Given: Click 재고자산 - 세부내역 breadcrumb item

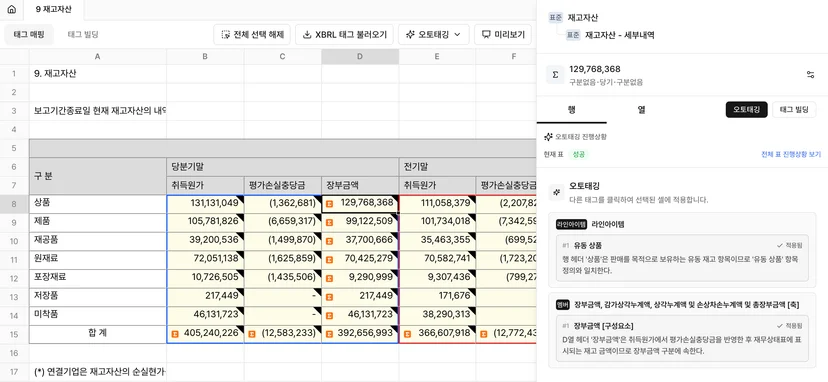Looking at the screenshot, I should pyautogui.click(x=619, y=35).
